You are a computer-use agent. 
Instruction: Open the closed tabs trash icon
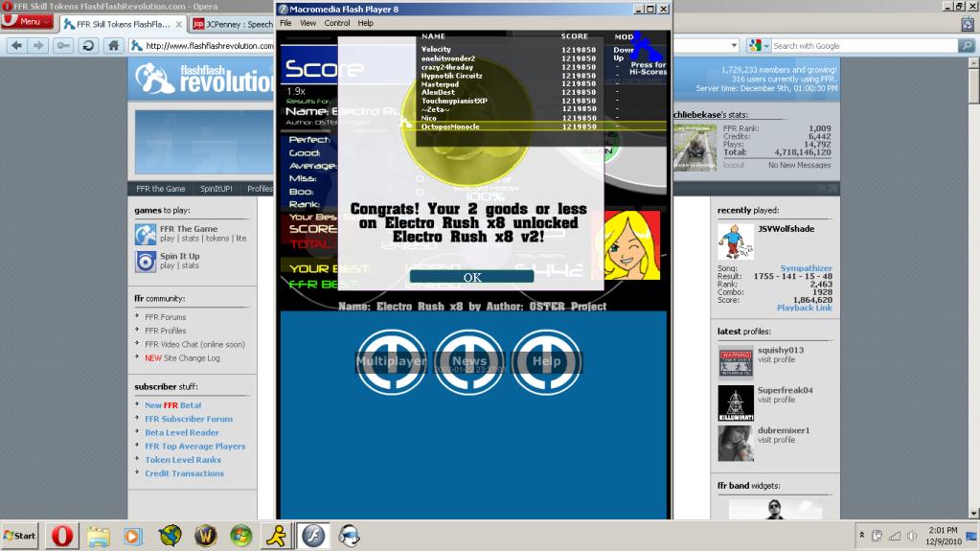(x=969, y=22)
